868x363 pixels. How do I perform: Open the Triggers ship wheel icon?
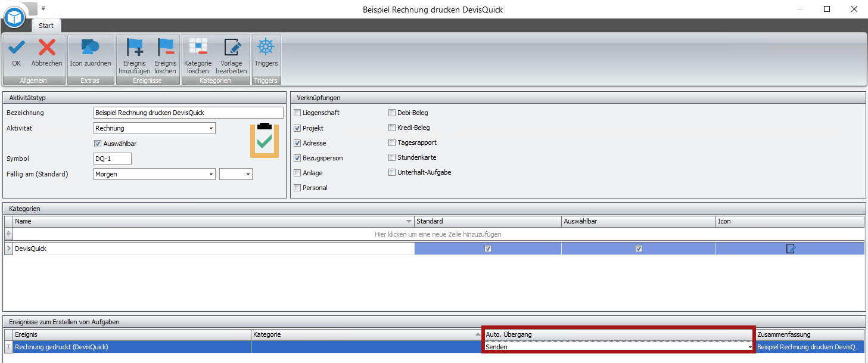(x=266, y=54)
